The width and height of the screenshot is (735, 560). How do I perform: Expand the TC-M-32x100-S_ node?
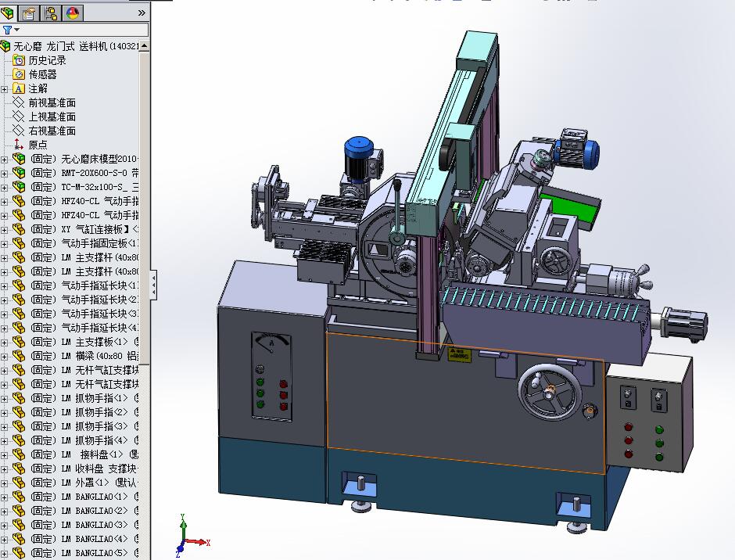pyautogui.click(x=4, y=188)
